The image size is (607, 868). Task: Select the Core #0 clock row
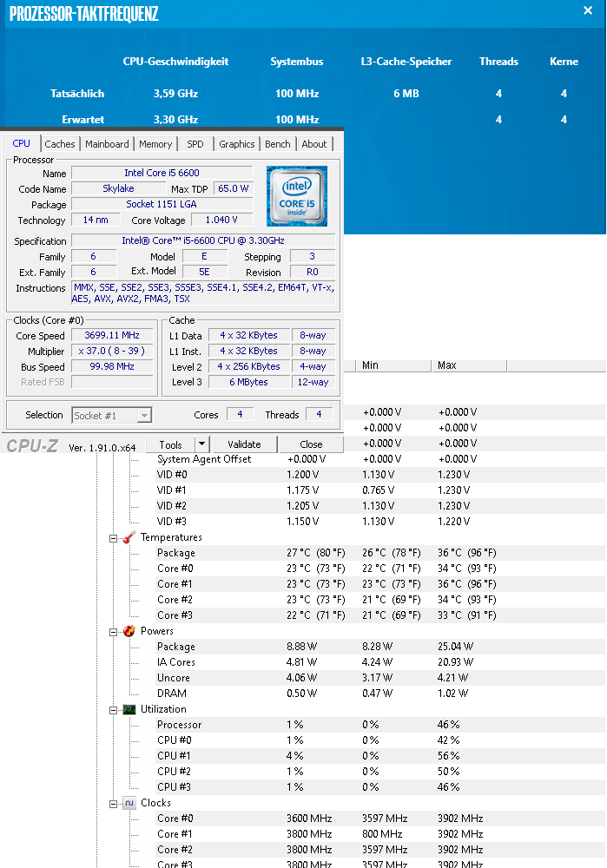380,819
